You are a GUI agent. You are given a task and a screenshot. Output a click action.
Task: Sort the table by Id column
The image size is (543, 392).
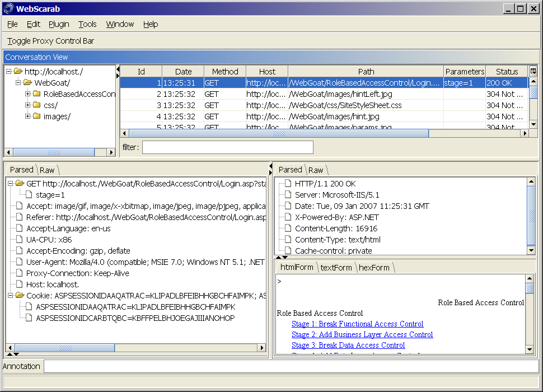141,72
